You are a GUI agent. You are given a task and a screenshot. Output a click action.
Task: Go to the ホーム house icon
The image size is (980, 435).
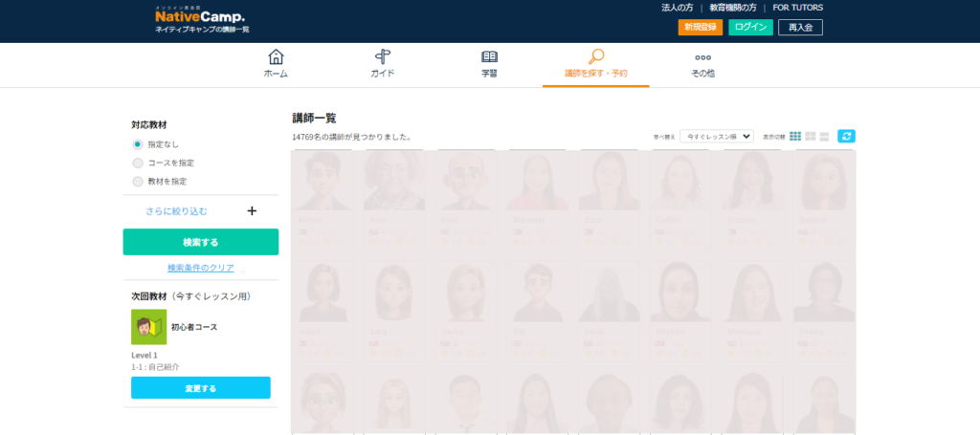pyautogui.click(x=276, y=56)
